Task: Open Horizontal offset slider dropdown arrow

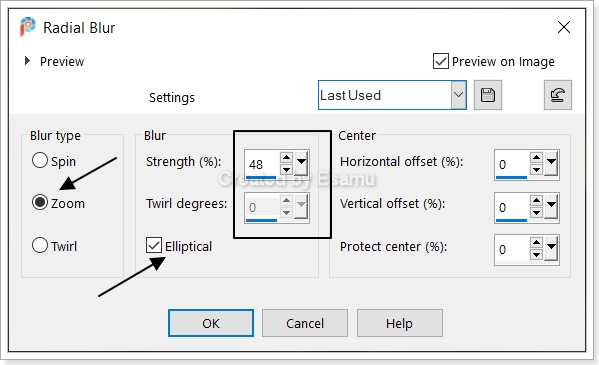Action: [551, 163]
